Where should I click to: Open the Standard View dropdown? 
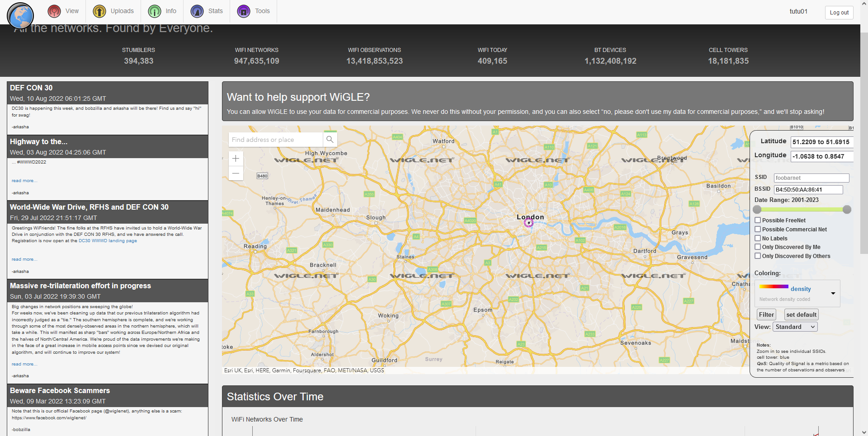pos(795,327)
